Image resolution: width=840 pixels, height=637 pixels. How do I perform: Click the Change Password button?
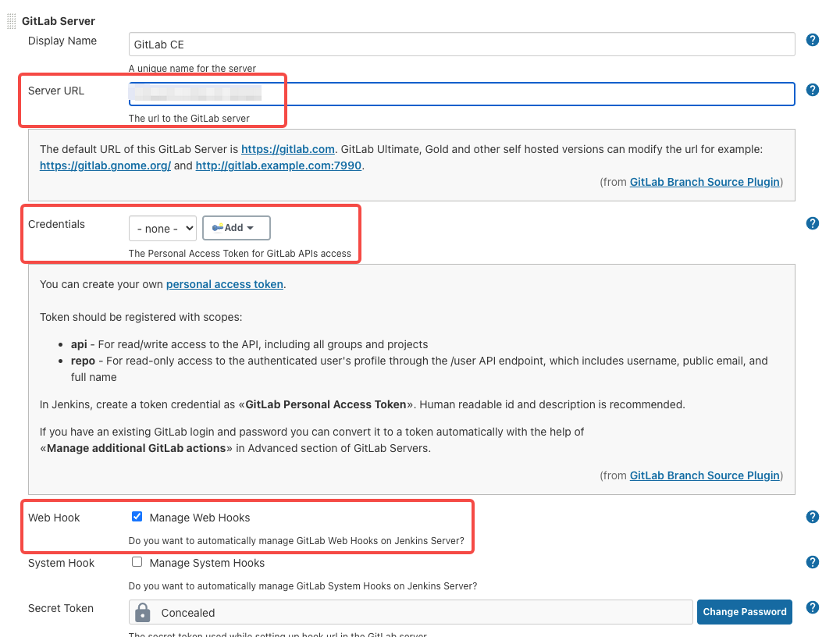[744, 612]
